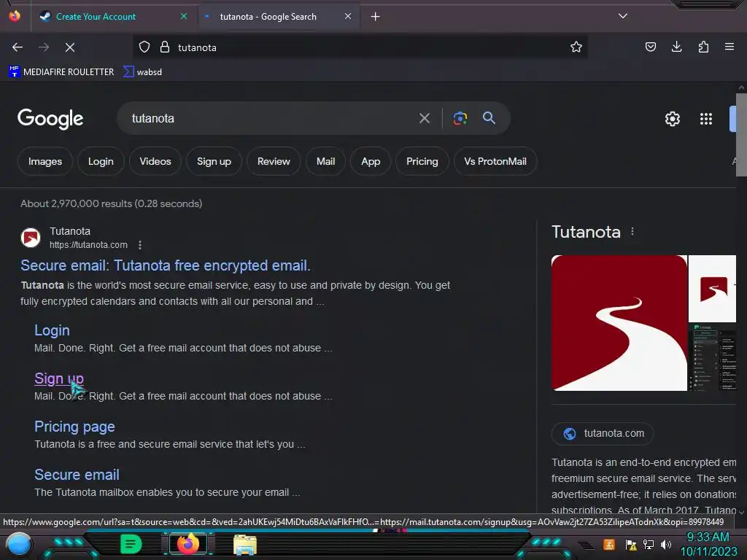Open the Secure email: Tutanota free encrypted email result
Screen dimensions: 747x560
tap(166, 265)
